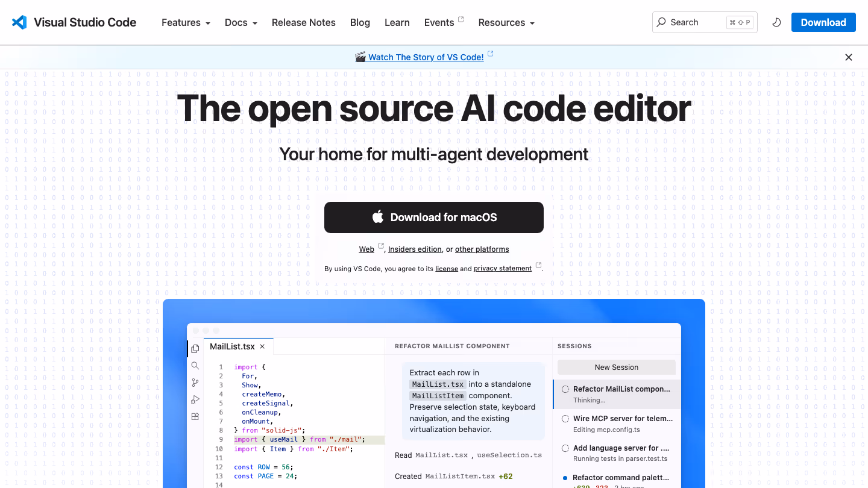Open the Explorer files icon in editor sidebar

195,349
